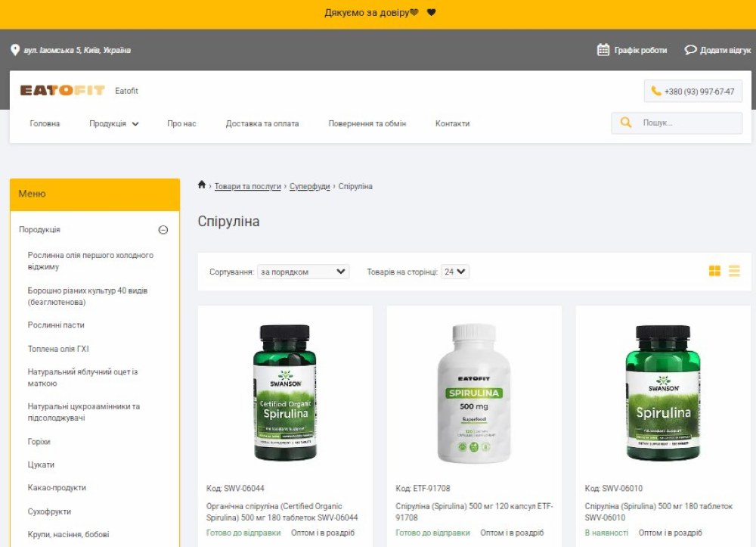Open items per page dropdown
The width and height of the screenshot is (756, 547).
[455, 272]
